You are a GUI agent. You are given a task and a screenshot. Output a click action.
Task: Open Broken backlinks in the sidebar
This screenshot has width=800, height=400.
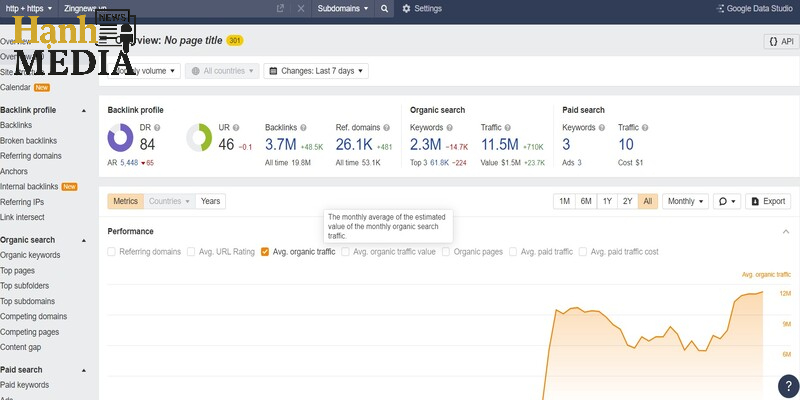(x=29, y=140)
